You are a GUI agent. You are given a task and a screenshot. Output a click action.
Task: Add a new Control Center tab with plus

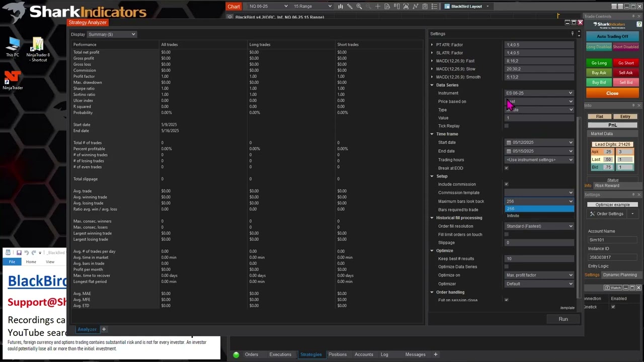(x=436, y=354)
